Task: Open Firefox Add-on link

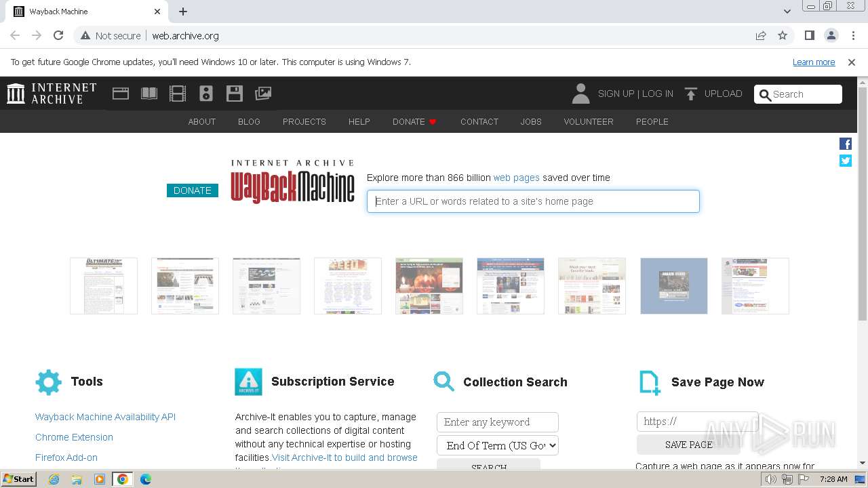Action: (x=66, y=457)
